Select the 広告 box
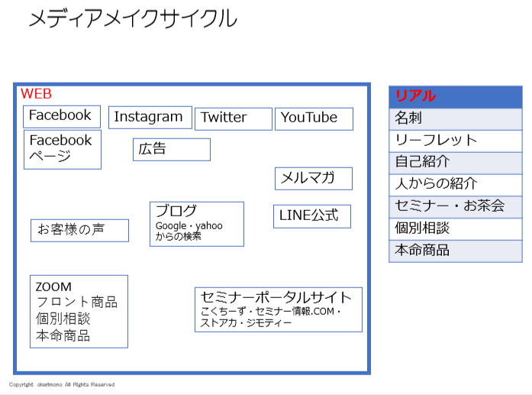 click(x=171, y=150)
